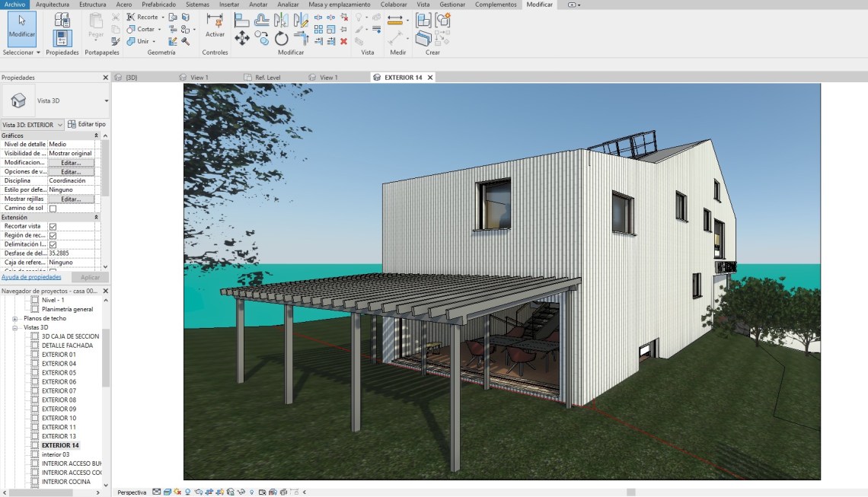Uncheck the Recortar vista checkbox
Image resolution: width=868 pixels, height=497 pixels.
53,226
